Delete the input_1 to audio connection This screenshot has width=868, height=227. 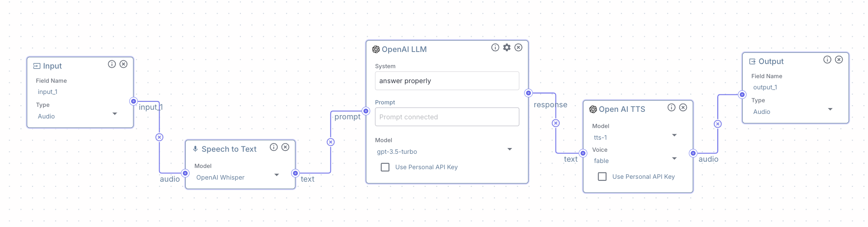(160, 137)
